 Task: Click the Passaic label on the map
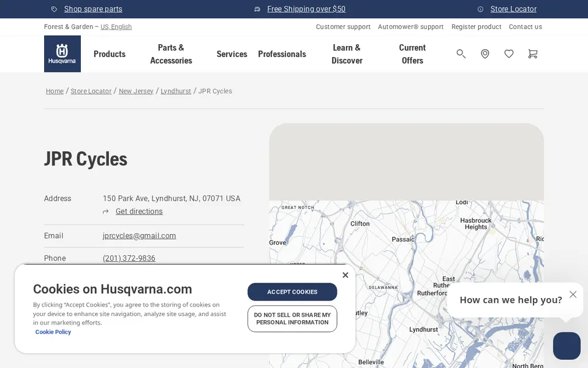click(403, 240)
